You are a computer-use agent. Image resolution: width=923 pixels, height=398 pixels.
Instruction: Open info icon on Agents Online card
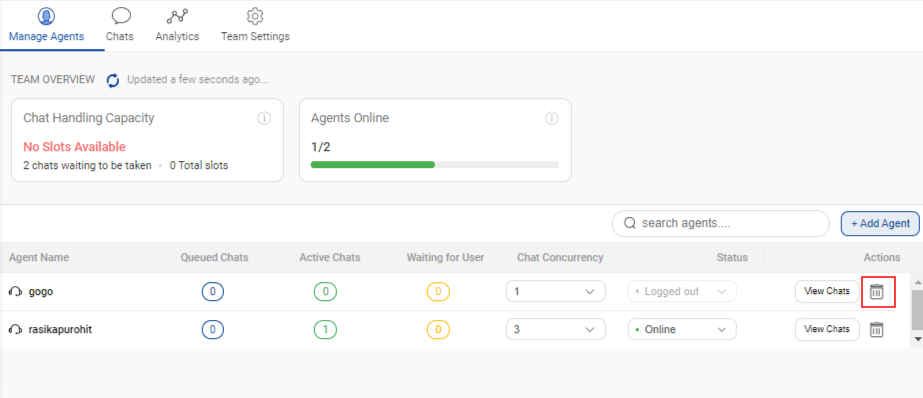(x=552, y=118)
